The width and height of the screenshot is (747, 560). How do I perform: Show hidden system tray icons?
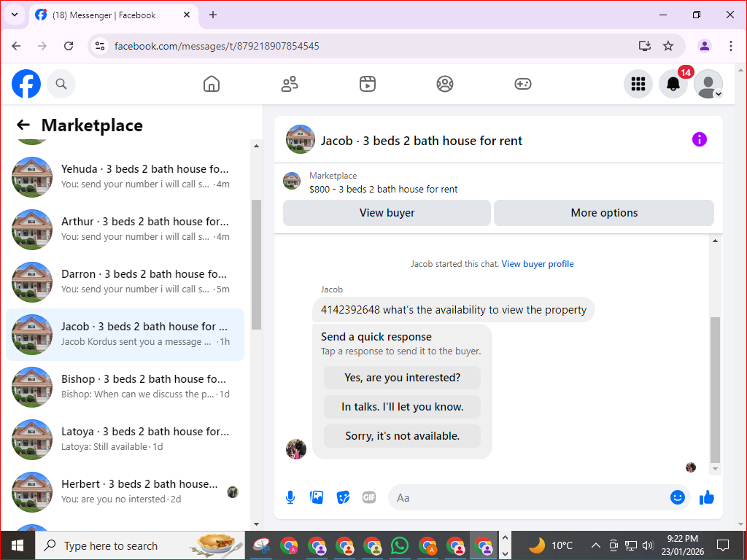pos(595,545)
